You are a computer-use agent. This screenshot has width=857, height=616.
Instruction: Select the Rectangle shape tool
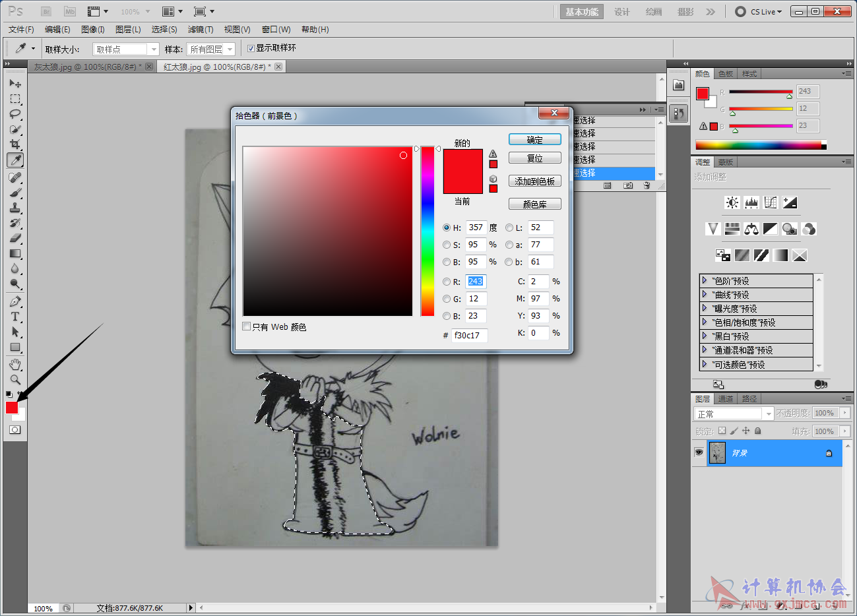[15, 347]
